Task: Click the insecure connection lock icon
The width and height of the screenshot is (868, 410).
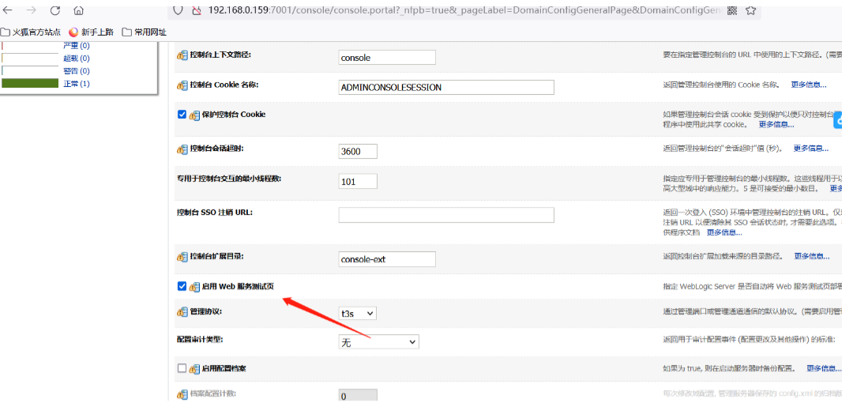Action: pos(196,10)
